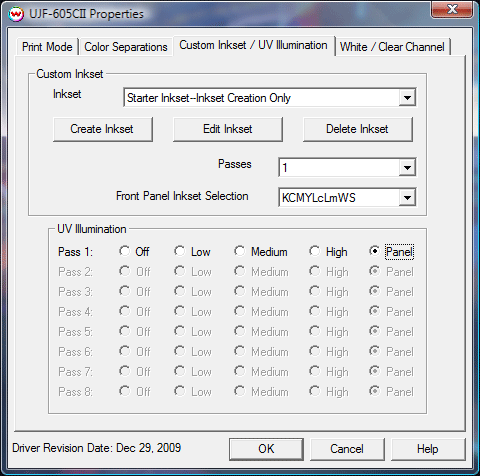Select High radio for Pass 6
This screenshot has width=480, height=476.
click(315, 351)
